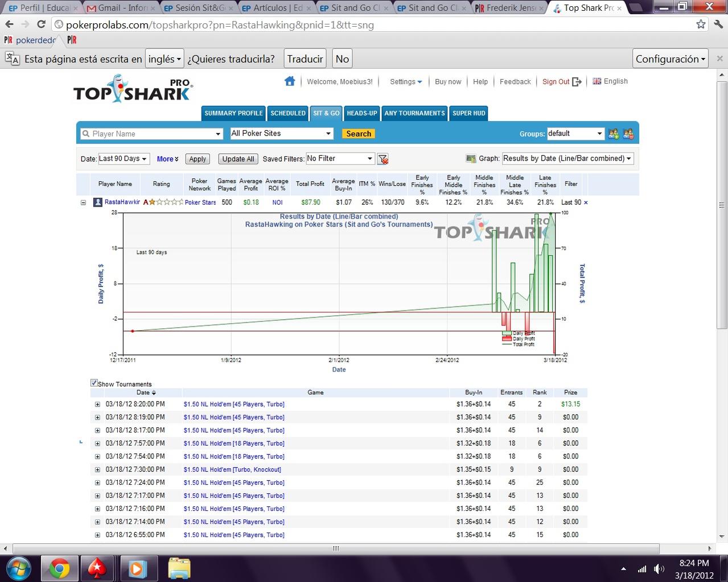Click the horizontal scrollbar thumb
728x582 pixels.
(336, 548)
